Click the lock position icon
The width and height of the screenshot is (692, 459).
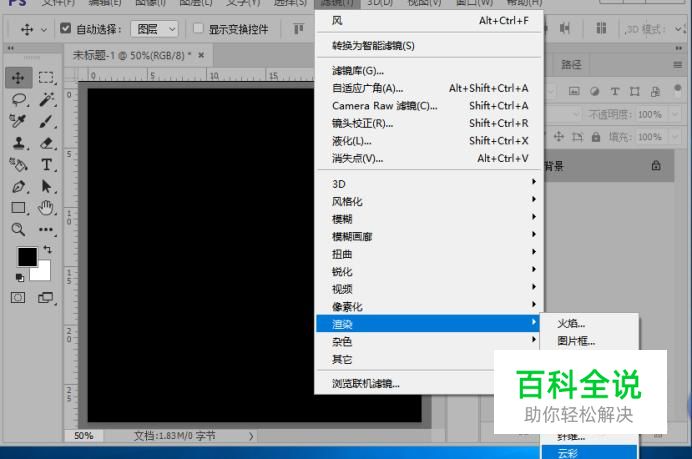(559, 136)
